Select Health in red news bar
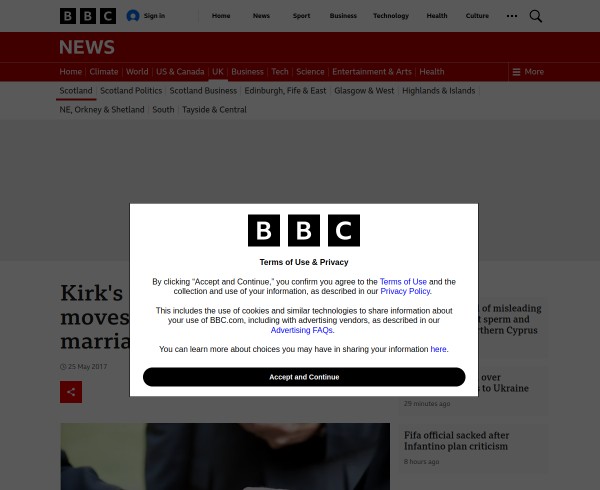Image resolution: width=600 pixels, height=490 pixels. (x=432, y=72)
